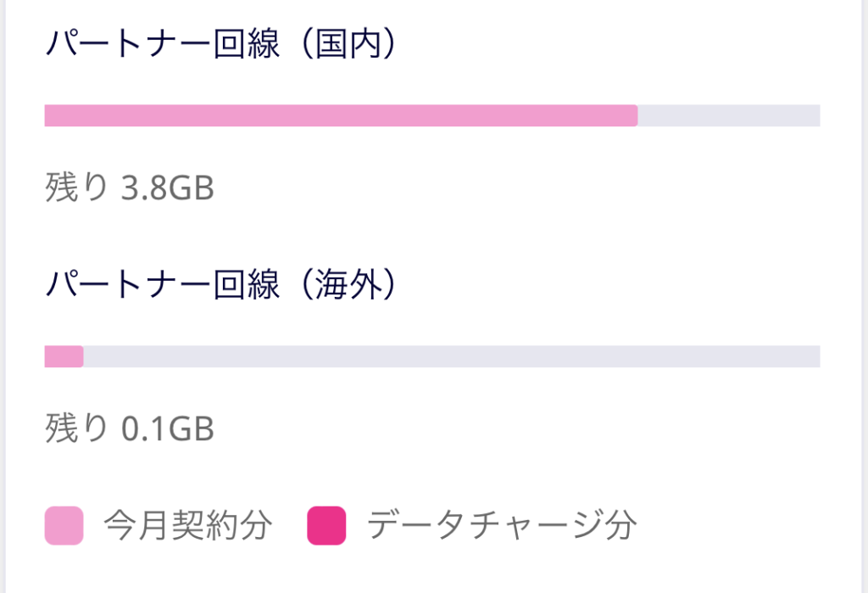Click the hot pink データチャージ分 legend swatch
Image resolution: width=868 pixels, height=593 pixels.
pyautogui.click(x=326, y=525)
